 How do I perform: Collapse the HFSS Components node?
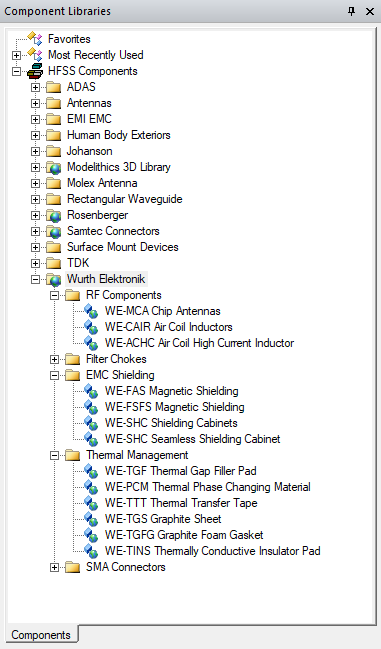coord(16,71)
